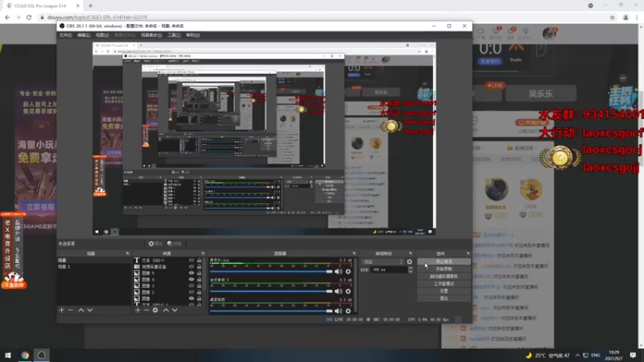Open the File (文件) menu in OBS
644x362 pixels.
click(x=65, y=35)
